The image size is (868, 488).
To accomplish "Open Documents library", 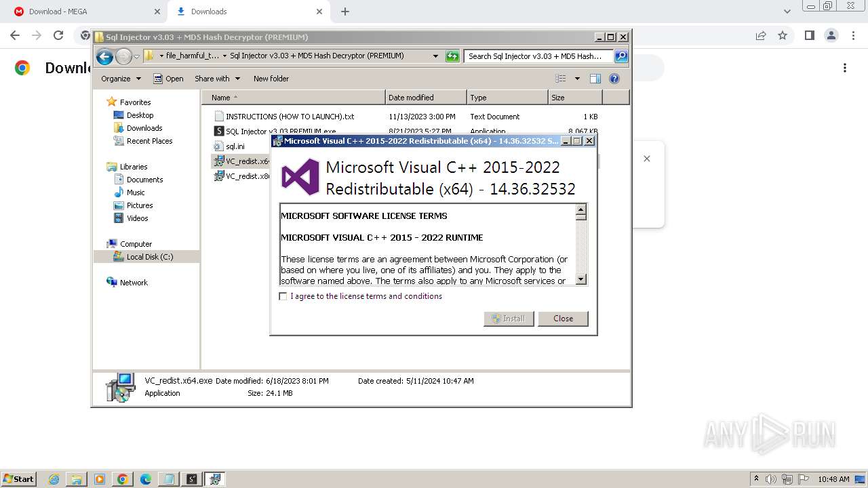I will tap(144, 180).
